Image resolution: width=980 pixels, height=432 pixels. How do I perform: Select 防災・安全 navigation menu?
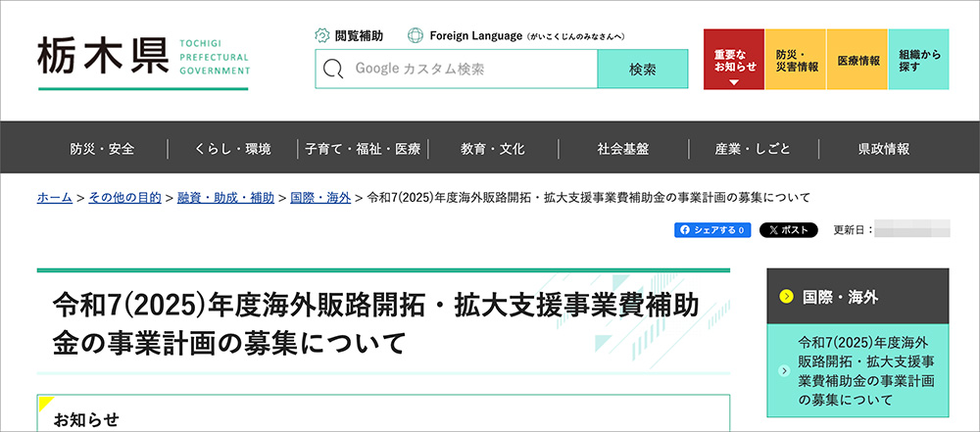[102, 150]
